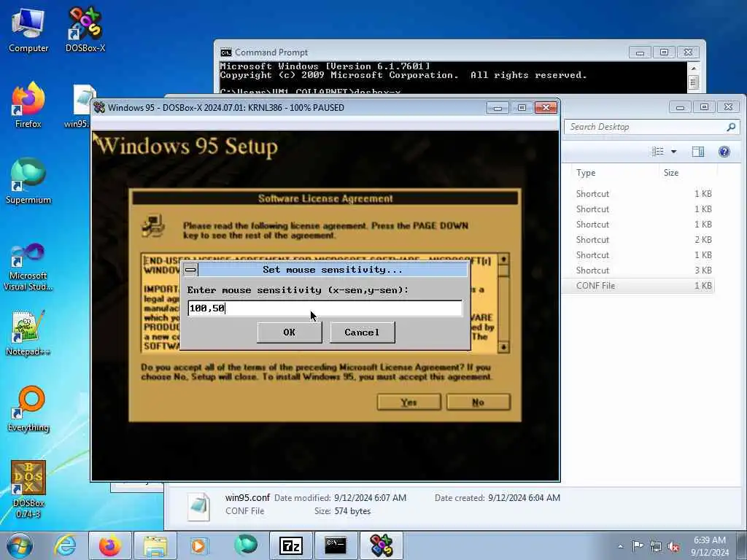Click the Command Prompt title icon
Screen dimensions: 747x560
click(x=226, y=52)
